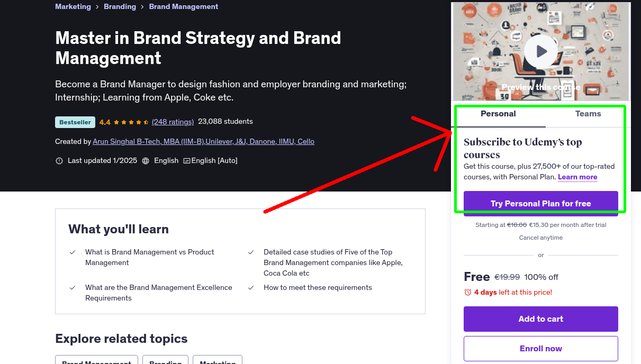This screenshot has height=364, width=641.
Task: Switch to the Teams tab
Action: coord(588,114)
